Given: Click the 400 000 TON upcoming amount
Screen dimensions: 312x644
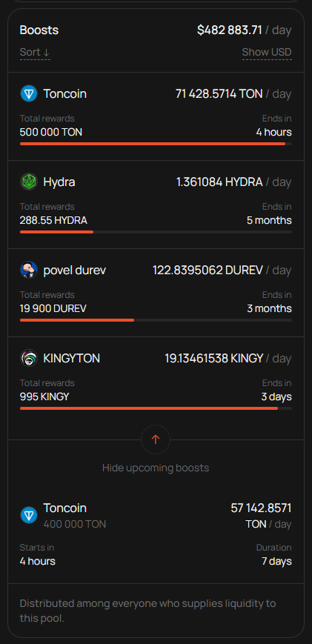Looking at the screenshot, I should [75, 524].
